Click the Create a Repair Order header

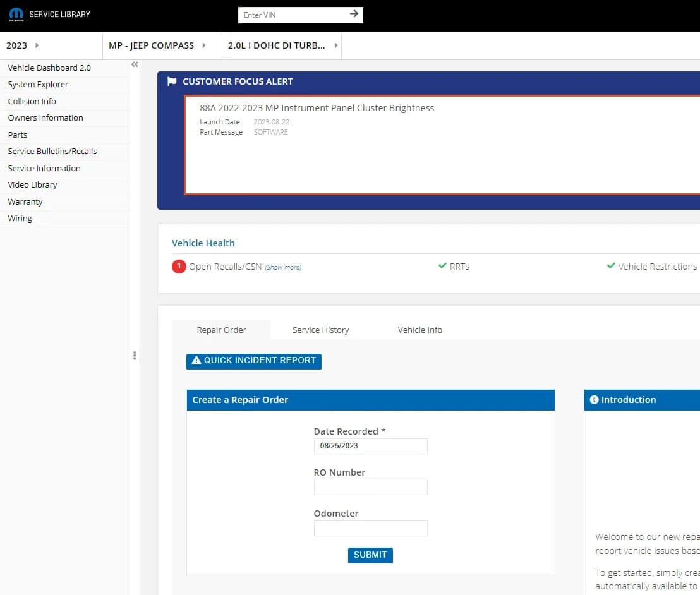[371, 400]
